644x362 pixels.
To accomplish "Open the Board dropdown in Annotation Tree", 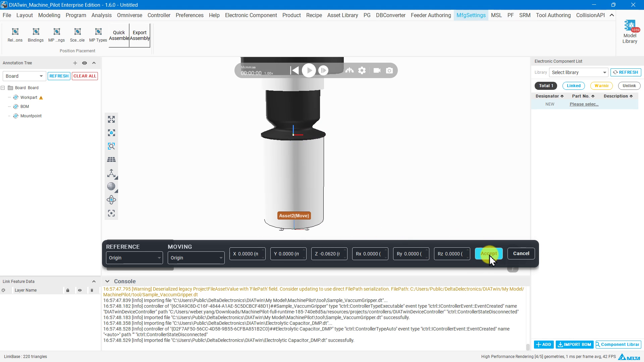I will 24,76.
